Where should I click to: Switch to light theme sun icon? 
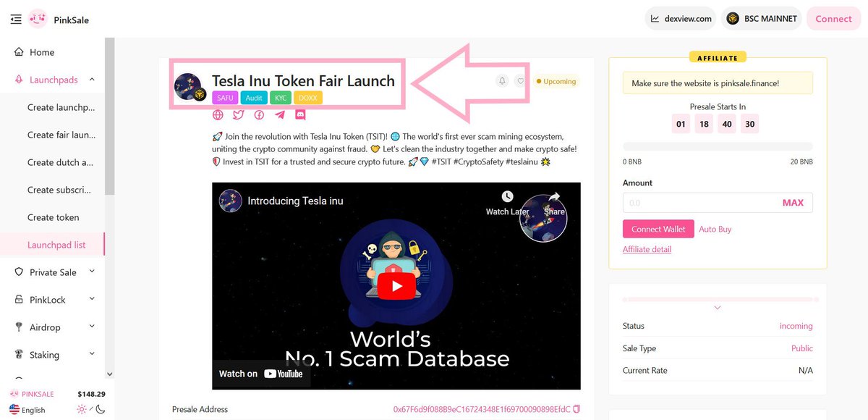click(82, 409)
